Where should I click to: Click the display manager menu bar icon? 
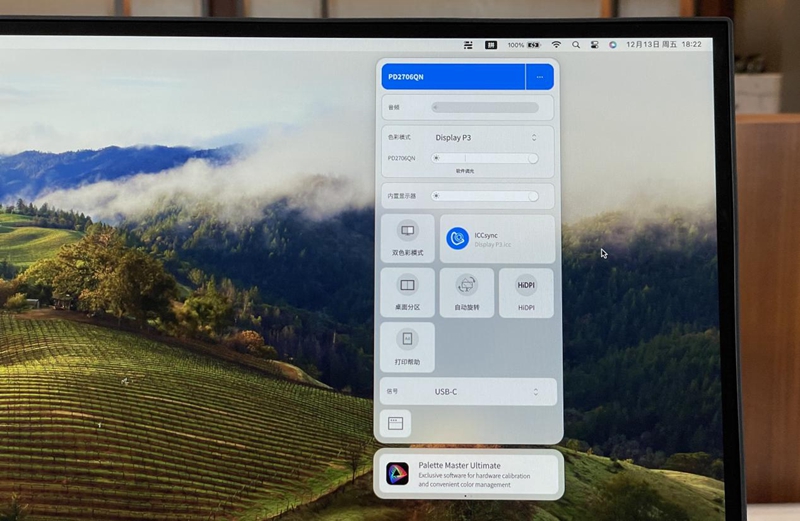pyautogui.click(x=468, y=45)
